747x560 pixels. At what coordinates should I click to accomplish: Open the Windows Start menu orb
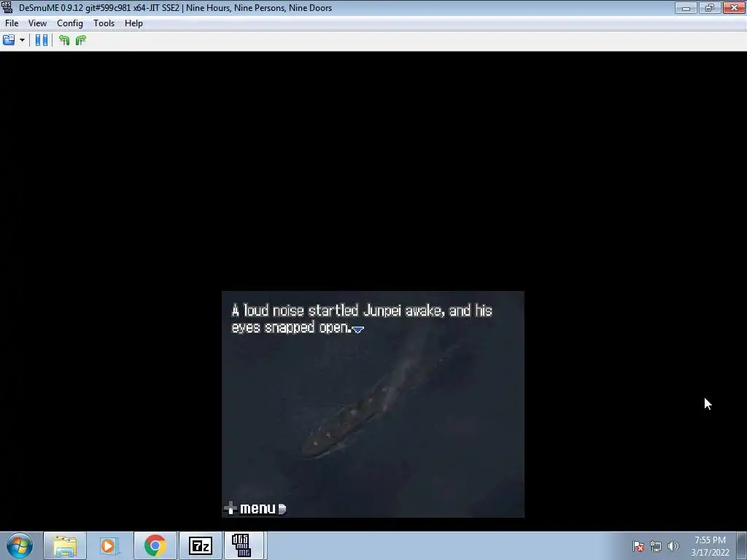click(x=20, y=545)
